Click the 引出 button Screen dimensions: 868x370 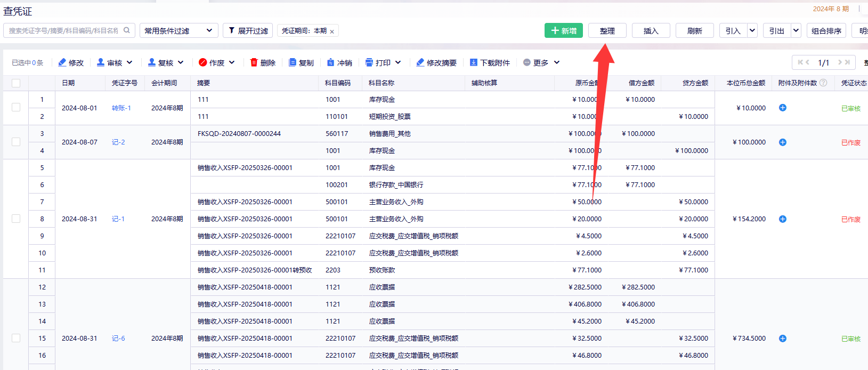(777, 30)
